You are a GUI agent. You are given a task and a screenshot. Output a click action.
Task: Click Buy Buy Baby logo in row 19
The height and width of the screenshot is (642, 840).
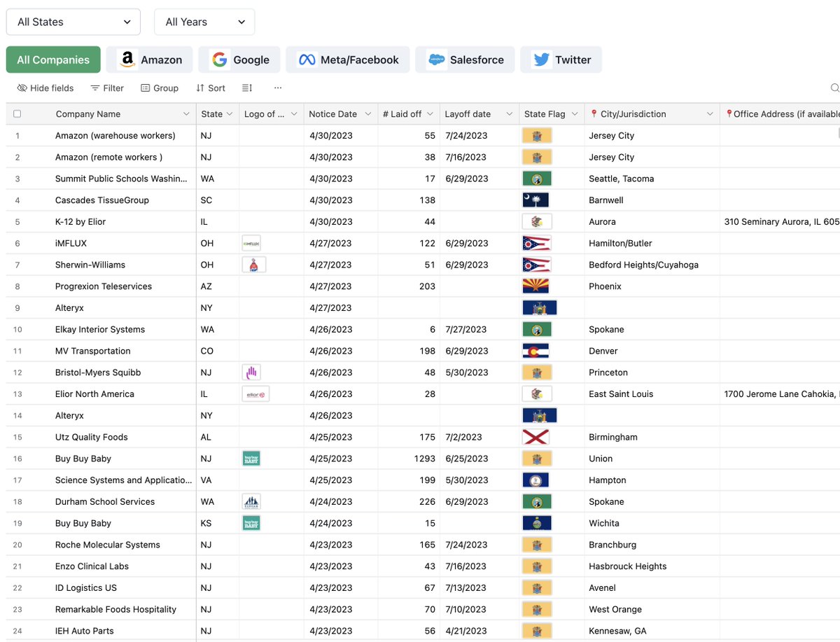pos(251,523)
